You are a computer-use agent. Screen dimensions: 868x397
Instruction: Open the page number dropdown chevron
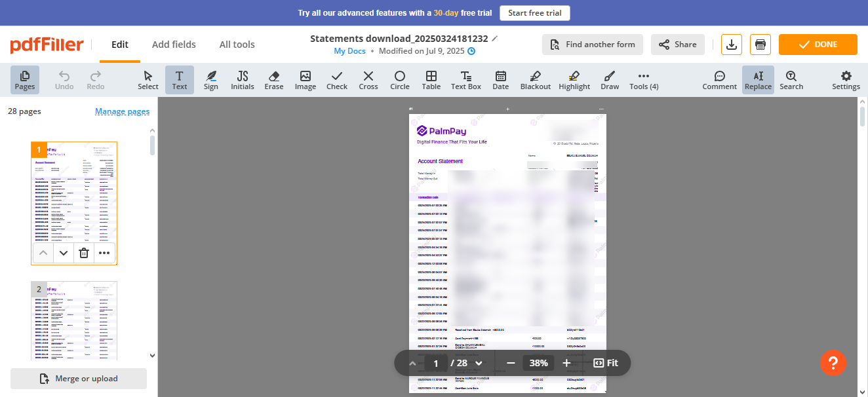point(479,363)
